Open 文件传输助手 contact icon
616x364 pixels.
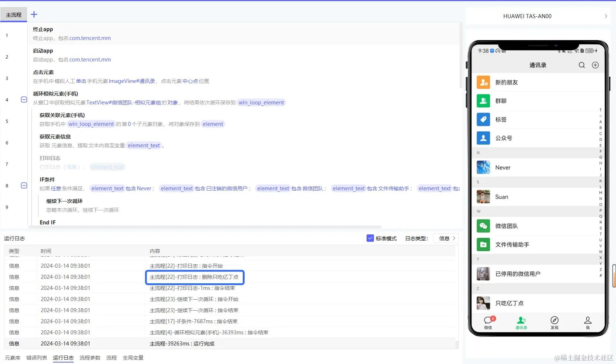483,244
